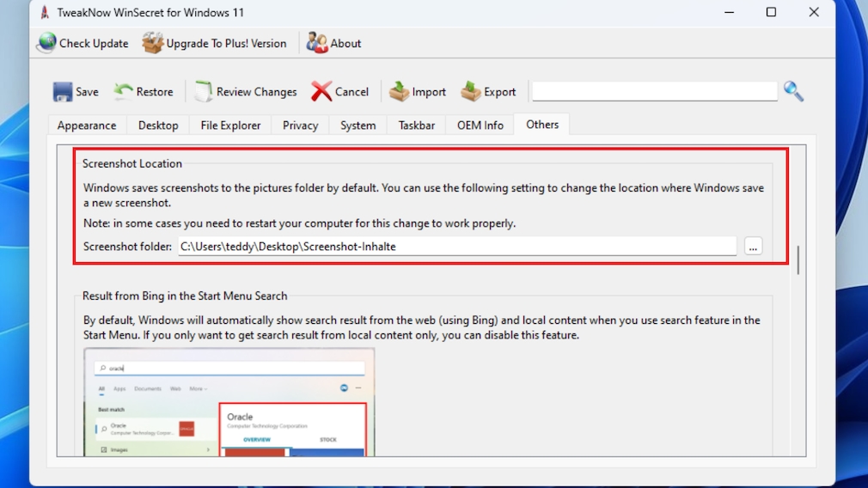This screenshot has height=488, width=868.
Task: Open the Privacy tab
Action: pyautogui.click(x=301, y=125)
